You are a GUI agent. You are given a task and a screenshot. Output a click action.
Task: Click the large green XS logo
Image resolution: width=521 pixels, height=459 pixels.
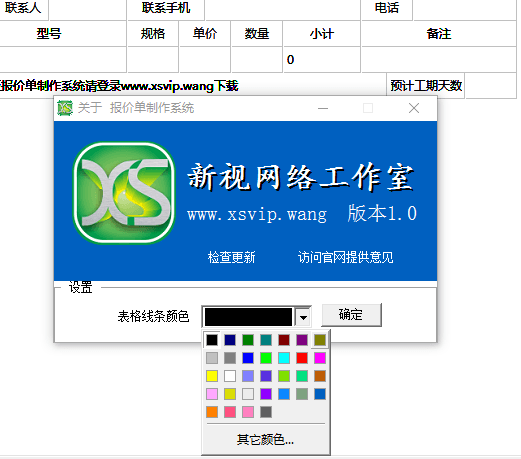tap(124, 193)
